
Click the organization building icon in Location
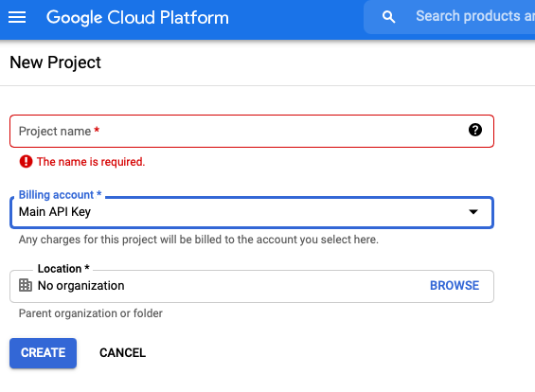26,285
